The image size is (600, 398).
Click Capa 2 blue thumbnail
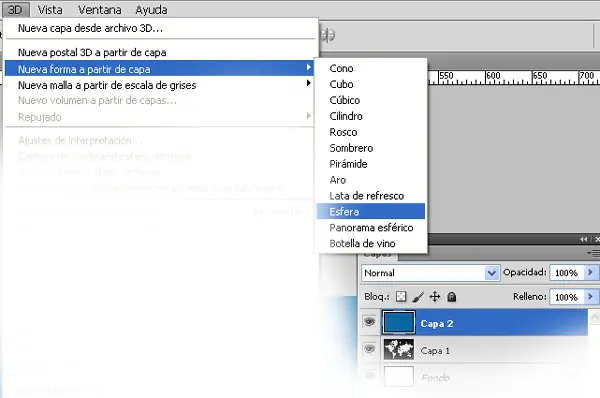[x=398, y=323]
